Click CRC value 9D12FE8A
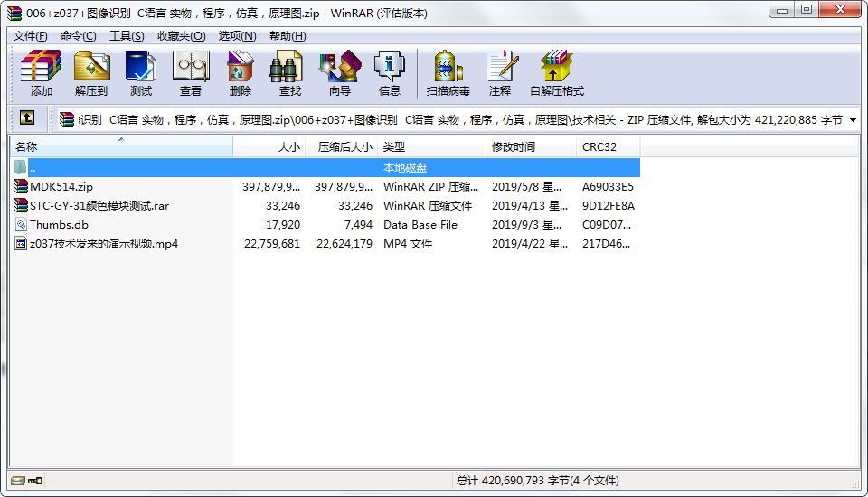868x497 pixels. pyautogui.click(x=609, y=206)
